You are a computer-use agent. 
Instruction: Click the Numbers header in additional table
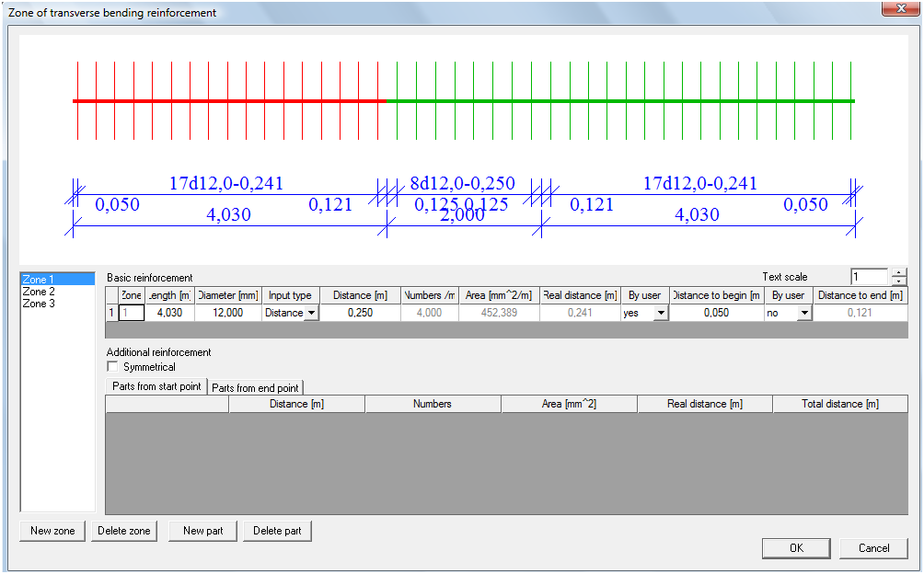(433, 404)
